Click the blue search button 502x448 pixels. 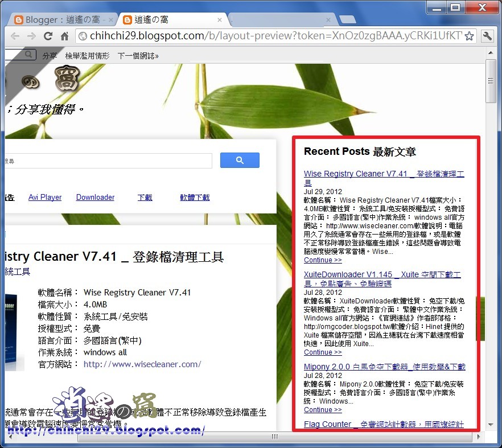(240, 160)
